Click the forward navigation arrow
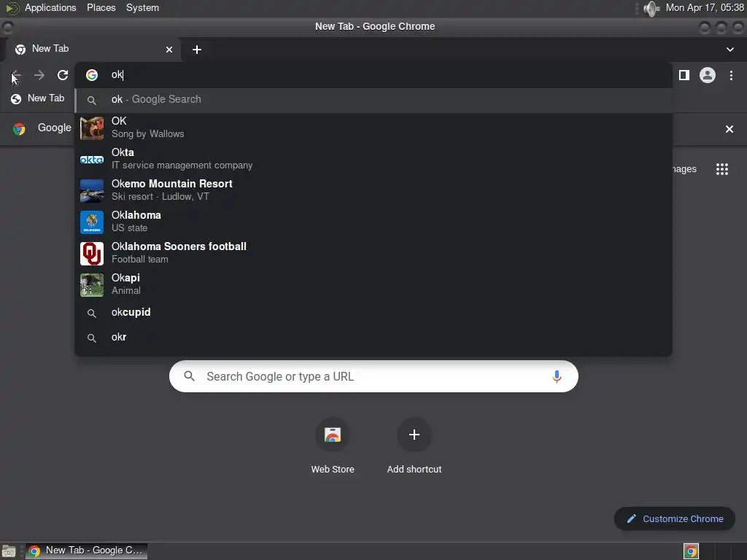The width and height of the screenshot is (747, 560). click(x=39, y=75)
